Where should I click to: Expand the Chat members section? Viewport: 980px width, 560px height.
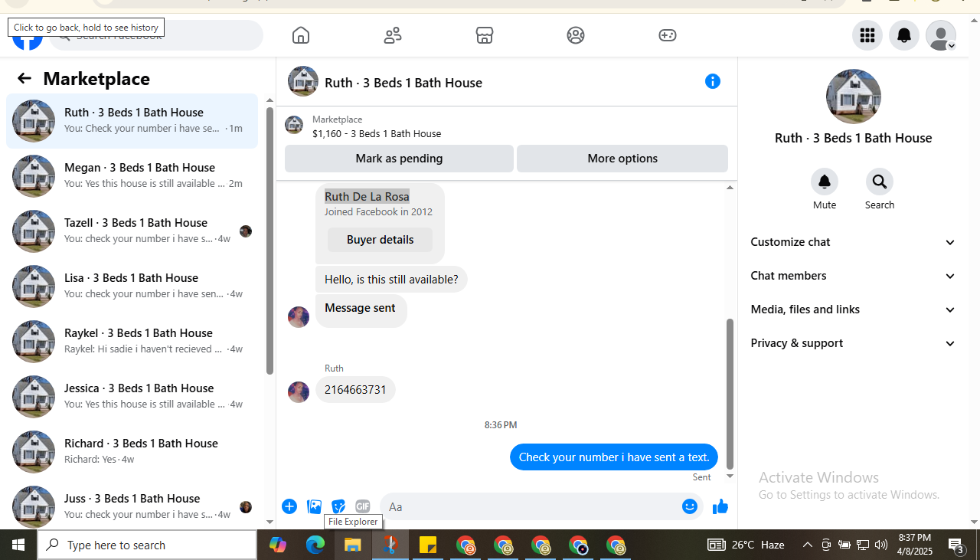[x=854, y=276]
